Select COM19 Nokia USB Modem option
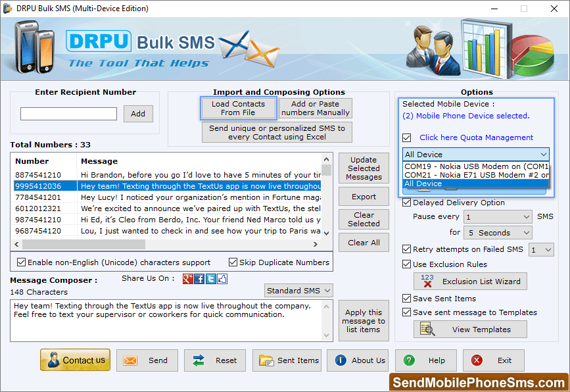 point(476,166)
